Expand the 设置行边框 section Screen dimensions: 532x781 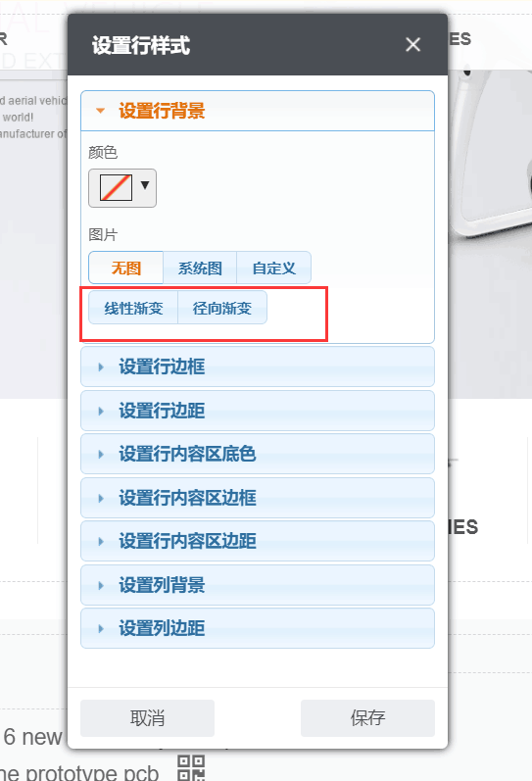(258, 366)
